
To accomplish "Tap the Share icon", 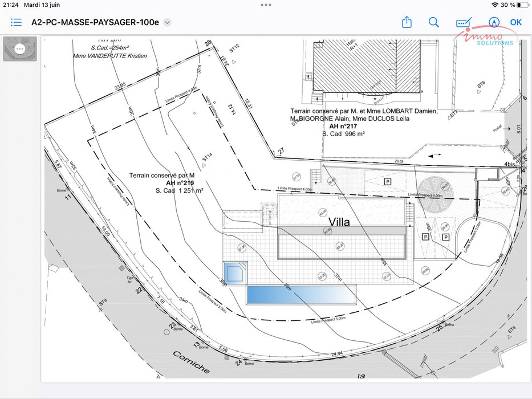I will click(407, 22).
